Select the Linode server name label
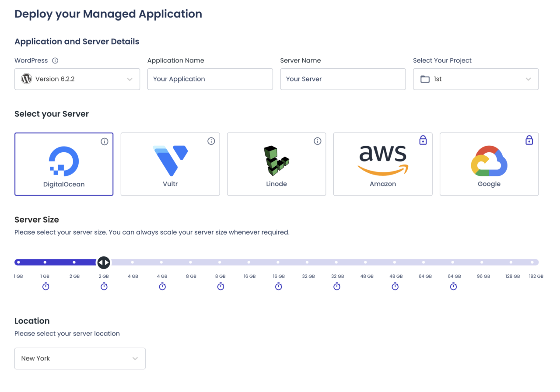 [x=276, y=184]
